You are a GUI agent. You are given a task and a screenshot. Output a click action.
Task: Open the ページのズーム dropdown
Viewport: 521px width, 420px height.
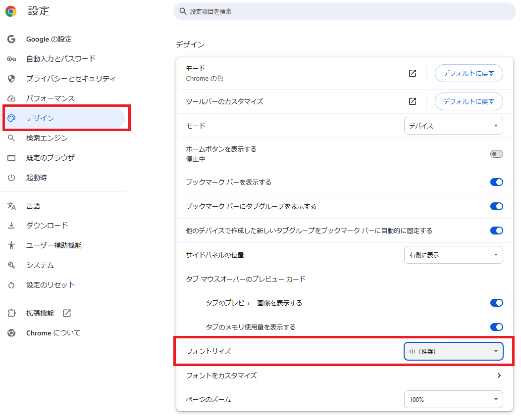pos(453,399)
